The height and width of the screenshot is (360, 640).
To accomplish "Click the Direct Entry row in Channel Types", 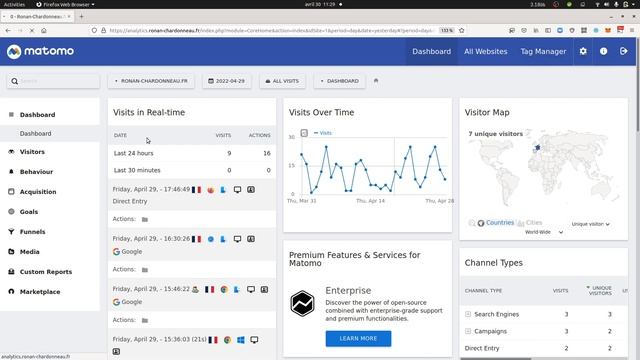I will [x=544, y=349].
